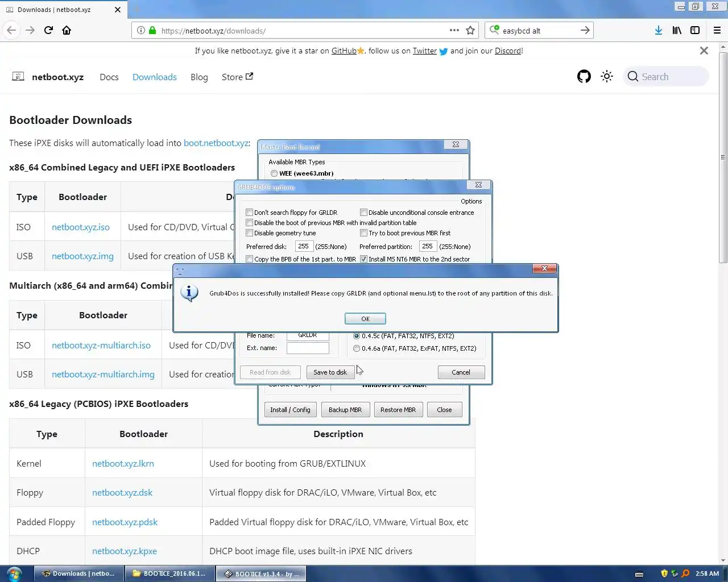Open the library bookmarks icon

(677, 30)
